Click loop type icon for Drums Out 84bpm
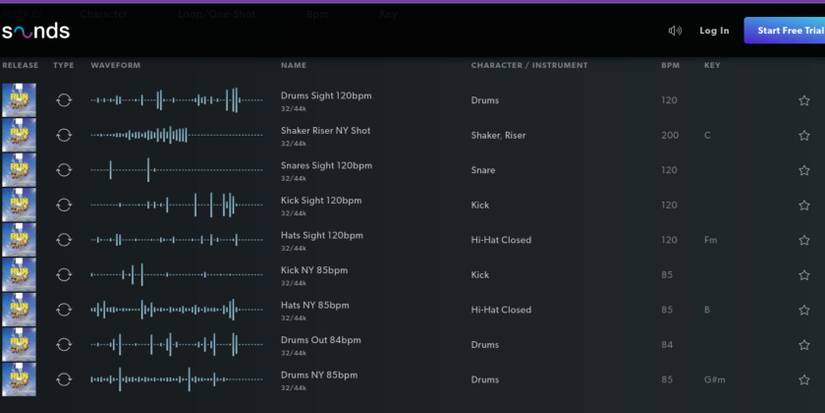 coord(64,345)
